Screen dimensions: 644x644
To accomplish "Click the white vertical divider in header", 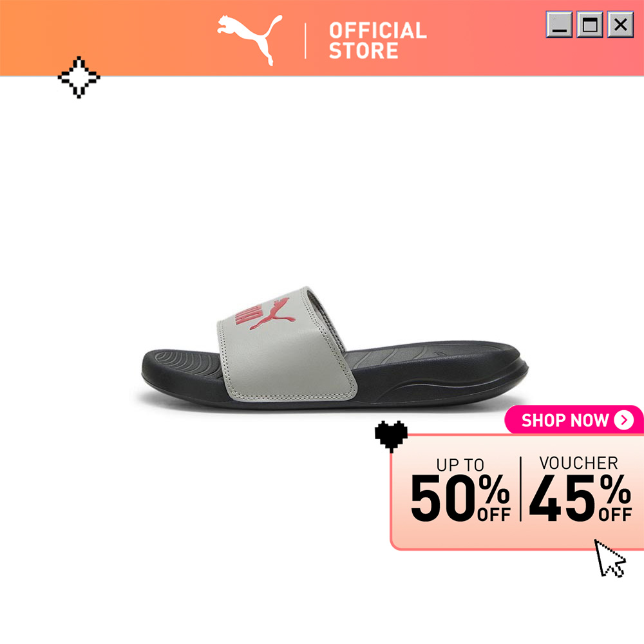I will click(x=305, y=41).
